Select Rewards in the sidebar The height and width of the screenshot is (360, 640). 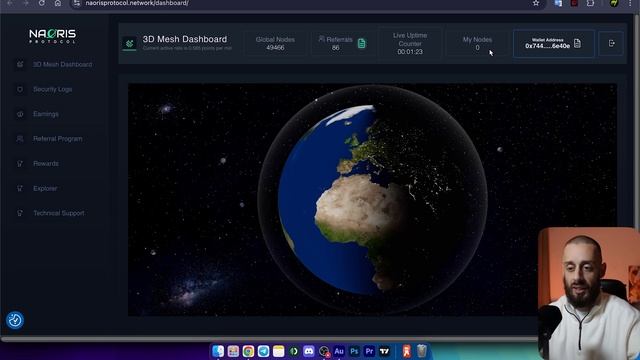coord(46,164)
